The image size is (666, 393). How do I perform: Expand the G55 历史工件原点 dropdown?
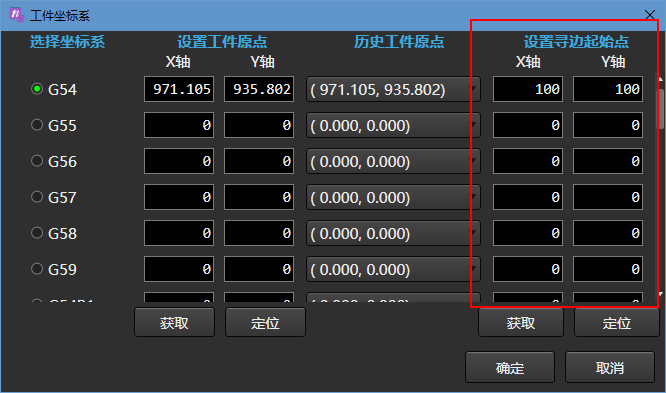click(x=393, y=125)
